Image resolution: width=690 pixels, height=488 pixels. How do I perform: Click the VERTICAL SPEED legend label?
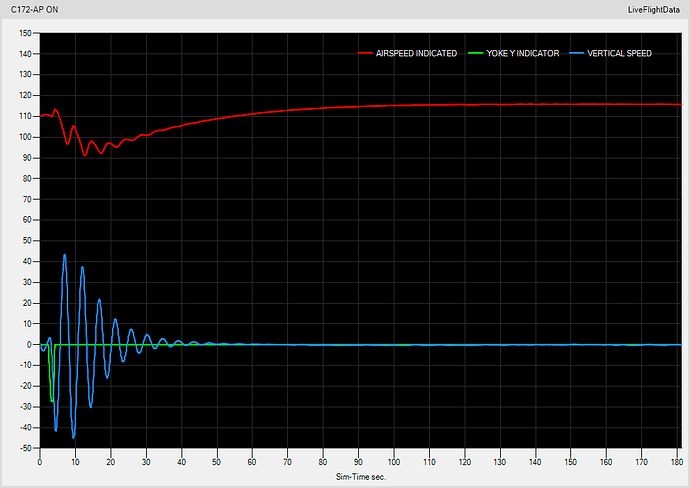pos(619,53)
